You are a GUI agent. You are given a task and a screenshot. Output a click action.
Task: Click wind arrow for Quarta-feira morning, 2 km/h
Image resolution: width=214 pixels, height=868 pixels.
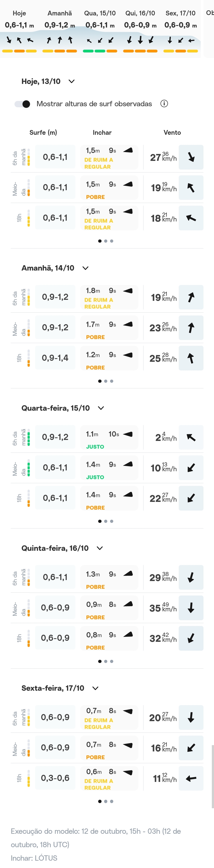coord(191,437)
